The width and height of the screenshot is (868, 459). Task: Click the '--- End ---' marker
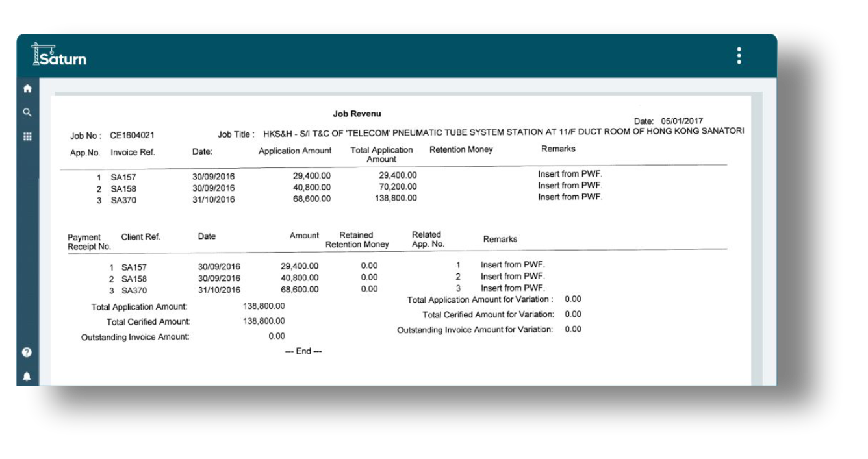[x=303, y=351]
